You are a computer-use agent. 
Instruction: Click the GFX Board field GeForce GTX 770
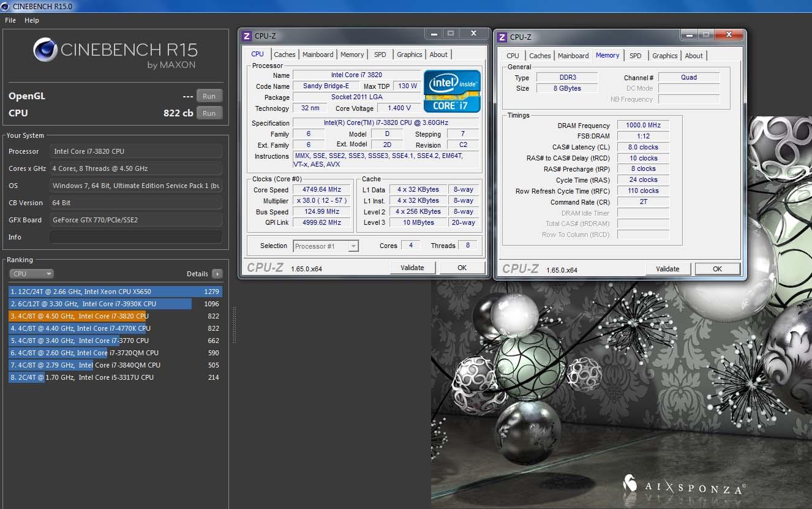136,220
